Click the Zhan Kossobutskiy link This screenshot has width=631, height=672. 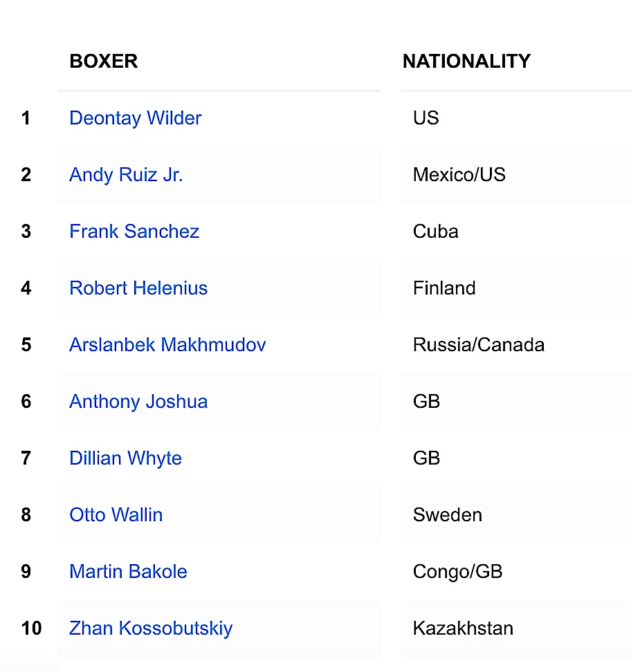[x=151, y=628]
